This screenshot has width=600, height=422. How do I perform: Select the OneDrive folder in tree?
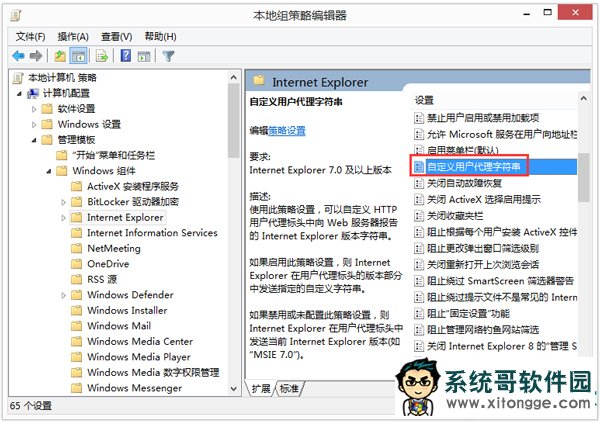(x=108, y=264)
